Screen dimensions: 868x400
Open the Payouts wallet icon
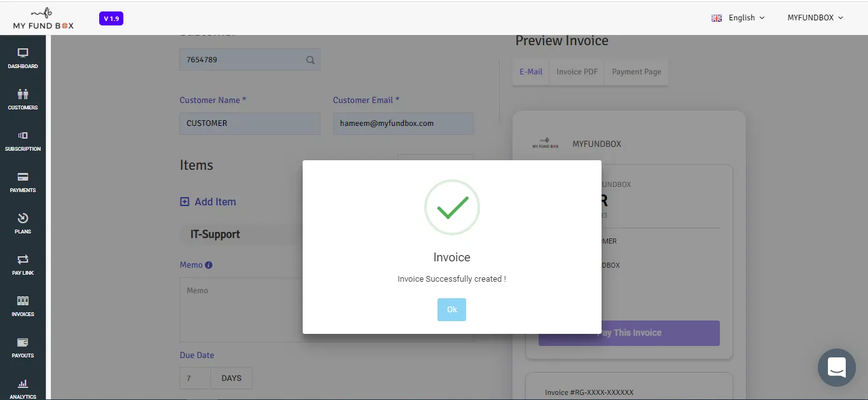pyautogui.click(x=23, y=342)
